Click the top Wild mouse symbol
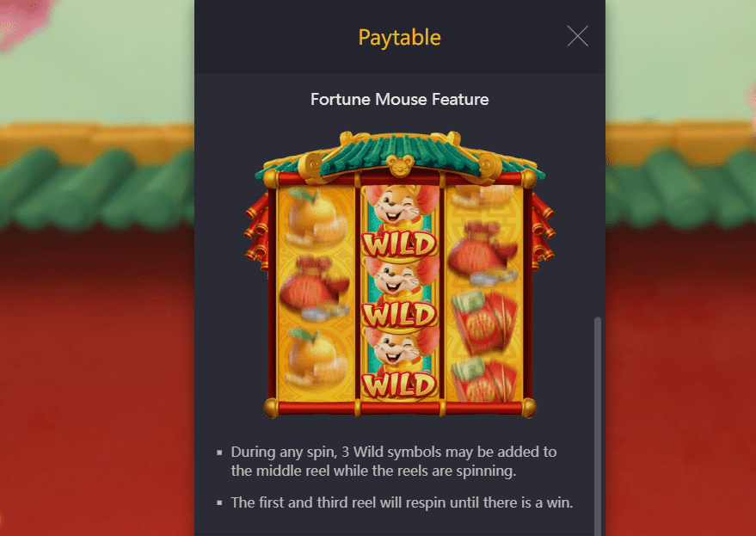The width and height of the screenshot is (756, 536). point(400,222)
